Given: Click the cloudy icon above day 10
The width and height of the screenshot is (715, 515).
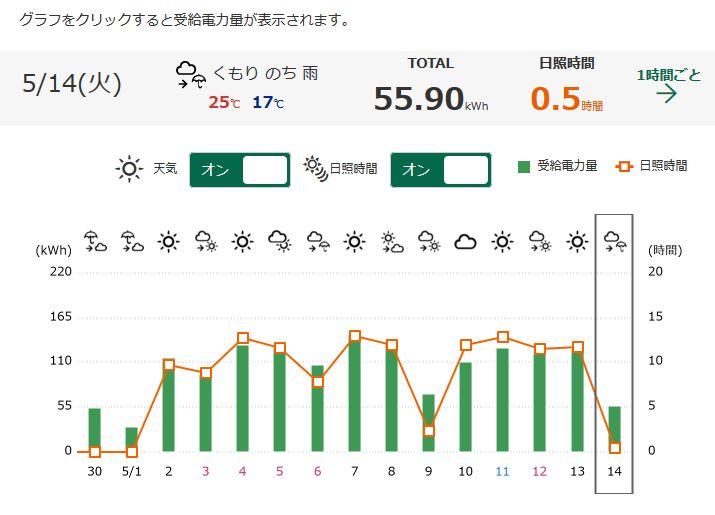Looking at the screenshot, I should (x=466, y=242).
